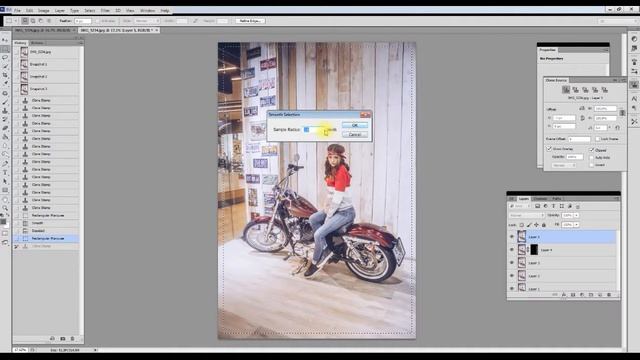The width and height of the screenshot is (640, 360).
Task: Select the Zoom tool in toolbox
Action: click(5, 208)
